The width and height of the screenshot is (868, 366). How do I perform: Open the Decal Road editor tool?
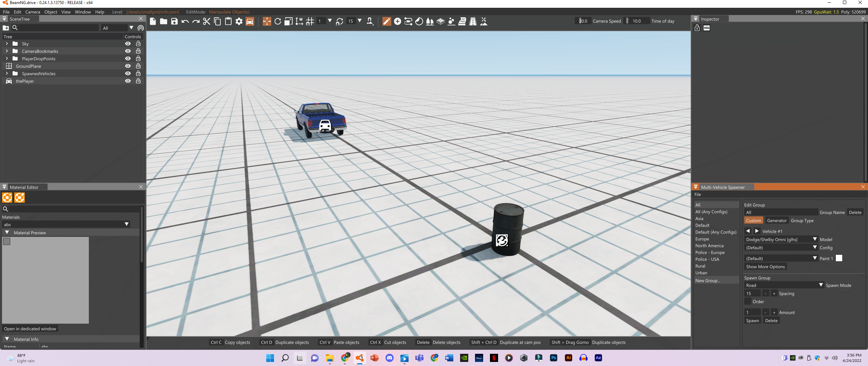473,21
